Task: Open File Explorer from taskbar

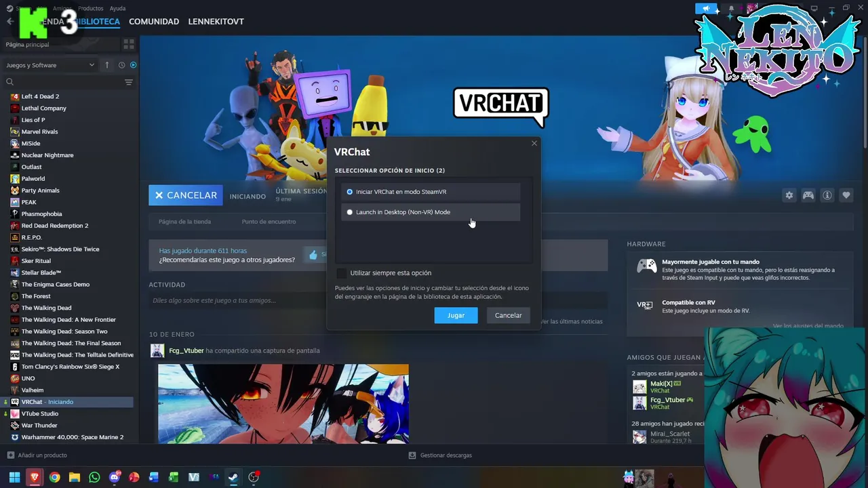Action: coord(75,477)
